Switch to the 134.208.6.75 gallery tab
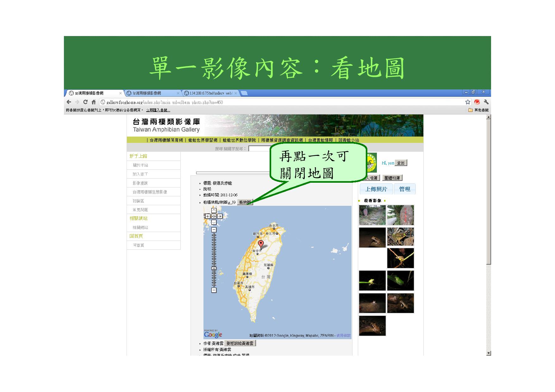This screenshot has height=392, width=555. [211, 93]
